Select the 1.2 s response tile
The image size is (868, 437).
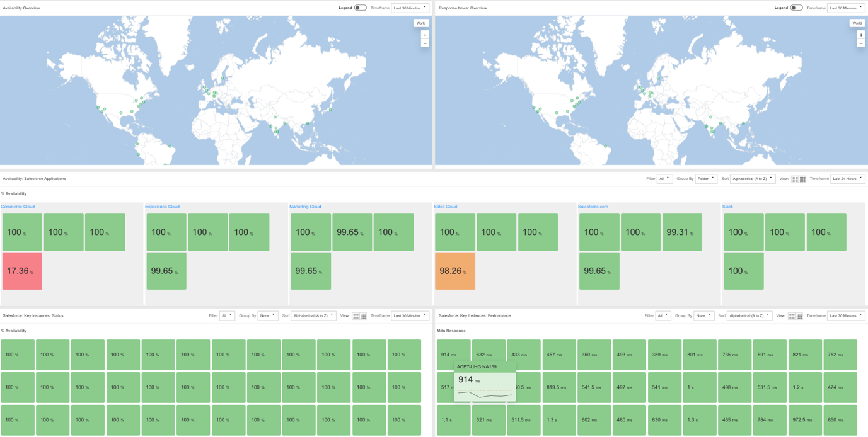(806, 387)
